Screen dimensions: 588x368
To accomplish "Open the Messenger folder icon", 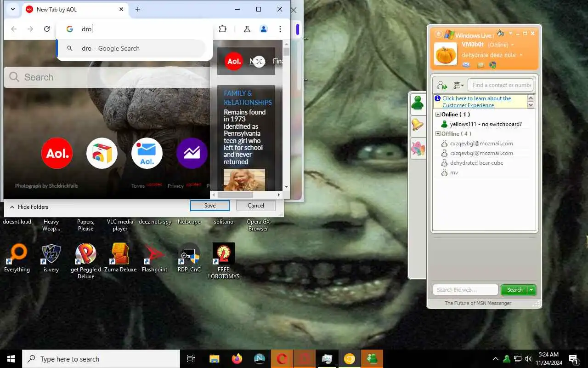I will [x=480, y=65].
